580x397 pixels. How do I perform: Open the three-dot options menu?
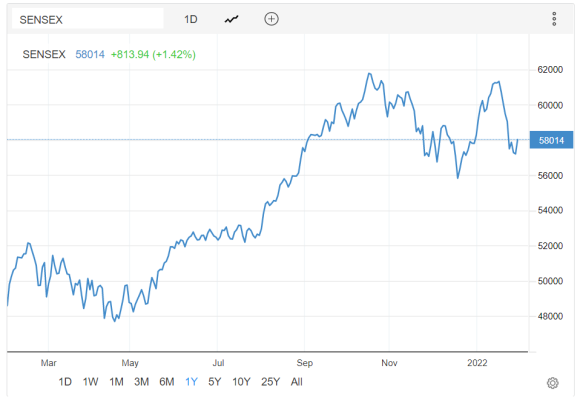click(x=554, y=19)
